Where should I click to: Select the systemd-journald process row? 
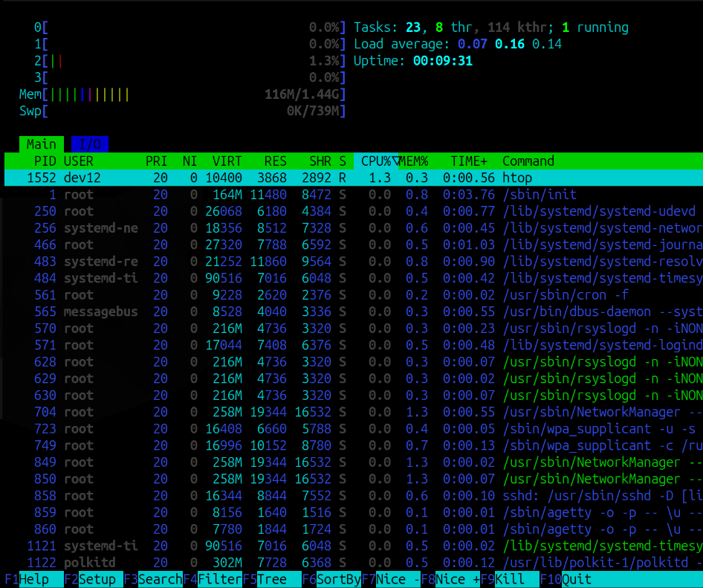[x=354, y=245]
